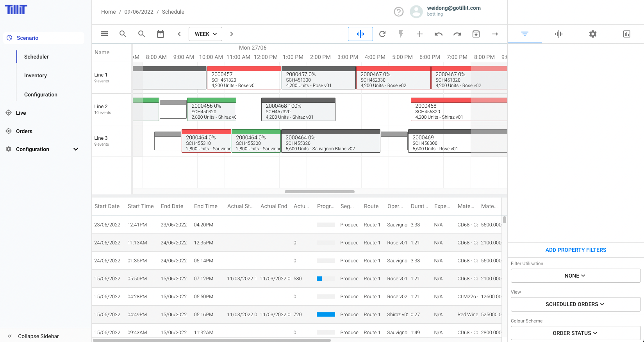Open the Colour Scheme ORDER STATUS dropdown
This screenshot has width=644, height=342.
click(x=575, y=333)
